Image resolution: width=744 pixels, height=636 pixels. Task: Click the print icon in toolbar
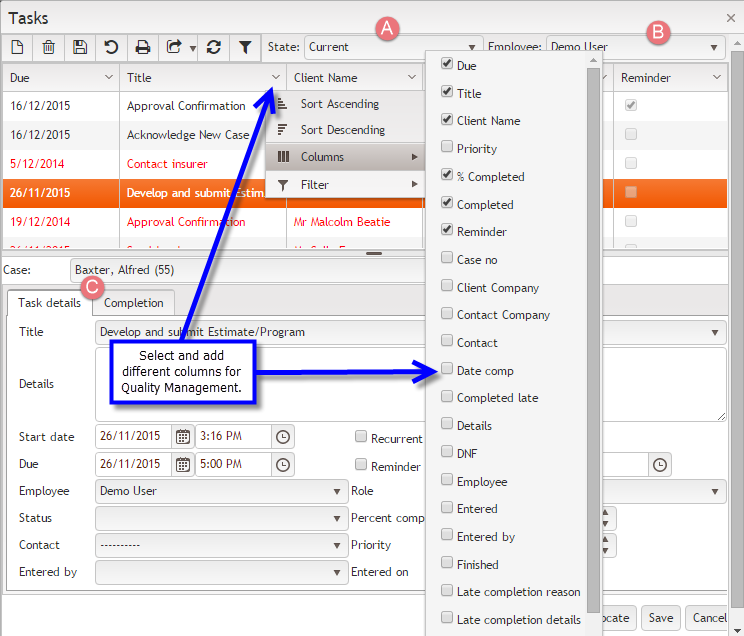pos(143,47)
